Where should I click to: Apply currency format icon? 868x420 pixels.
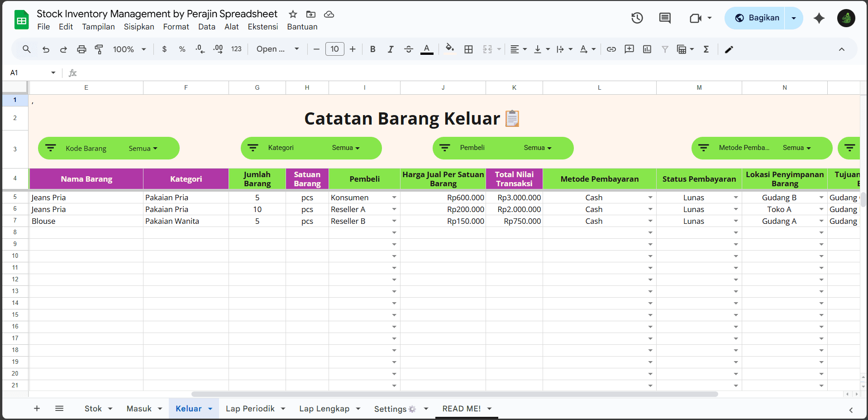[x=164, y=49]
